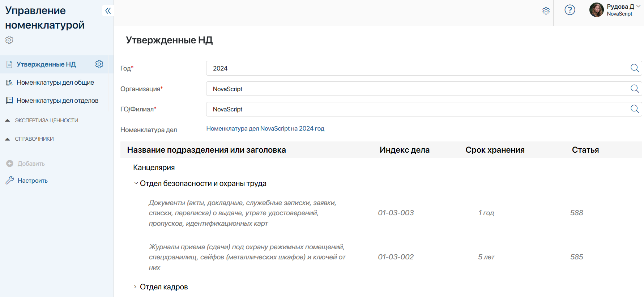
Task: Expand the Отдел кадров section
Action: (135, 287)
